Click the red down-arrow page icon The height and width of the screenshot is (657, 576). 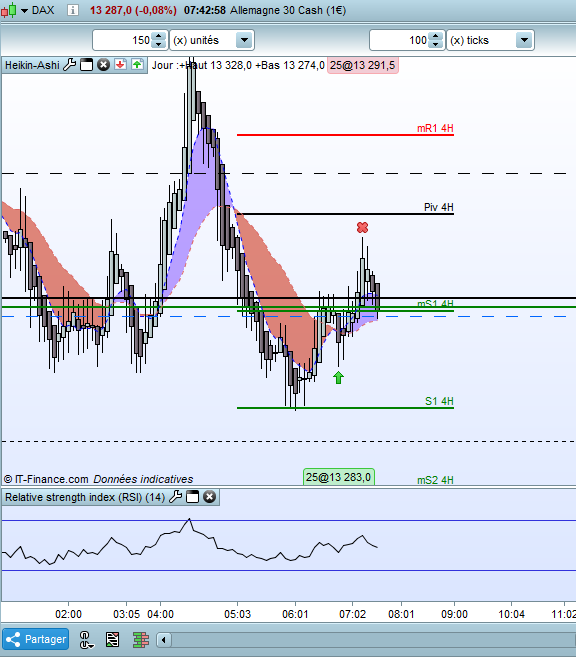pyautogui.click(x=121, y=65)
